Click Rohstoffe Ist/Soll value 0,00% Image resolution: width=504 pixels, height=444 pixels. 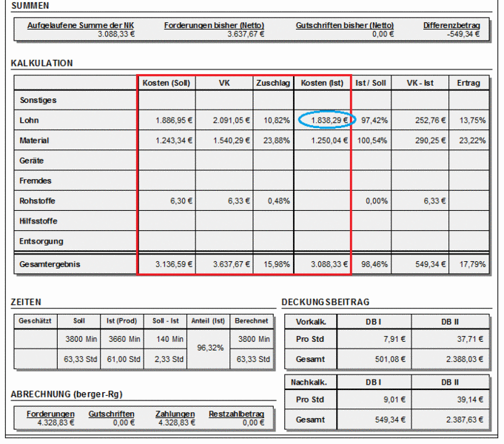[x=377, y=201]
